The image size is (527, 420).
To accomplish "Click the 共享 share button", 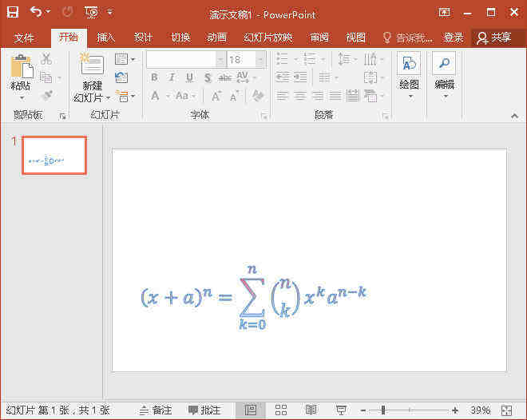I will 494,38.
